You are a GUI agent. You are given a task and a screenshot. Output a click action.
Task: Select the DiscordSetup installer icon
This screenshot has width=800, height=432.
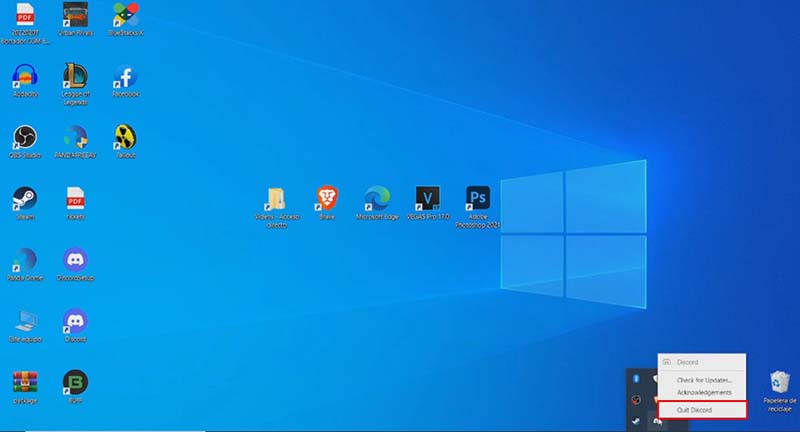[x=75, y=264]
